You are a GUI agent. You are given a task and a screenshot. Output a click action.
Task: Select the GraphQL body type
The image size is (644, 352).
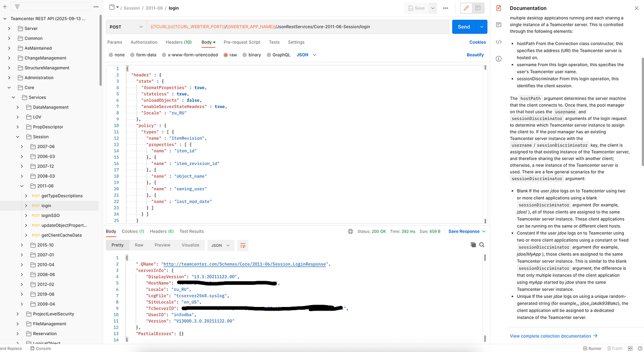tap(278, 55)
